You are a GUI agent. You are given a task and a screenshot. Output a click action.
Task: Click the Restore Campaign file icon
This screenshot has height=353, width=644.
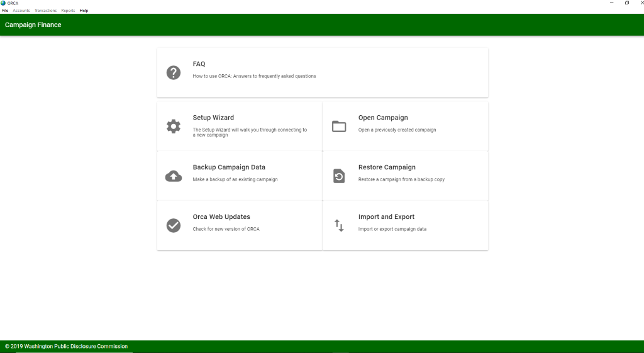point(339,176)
